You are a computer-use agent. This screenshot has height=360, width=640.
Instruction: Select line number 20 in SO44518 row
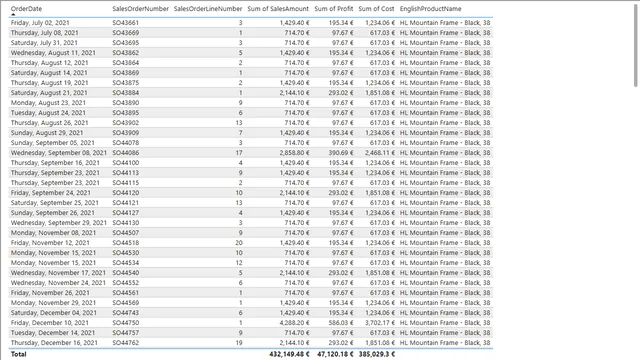click(239, 243)
